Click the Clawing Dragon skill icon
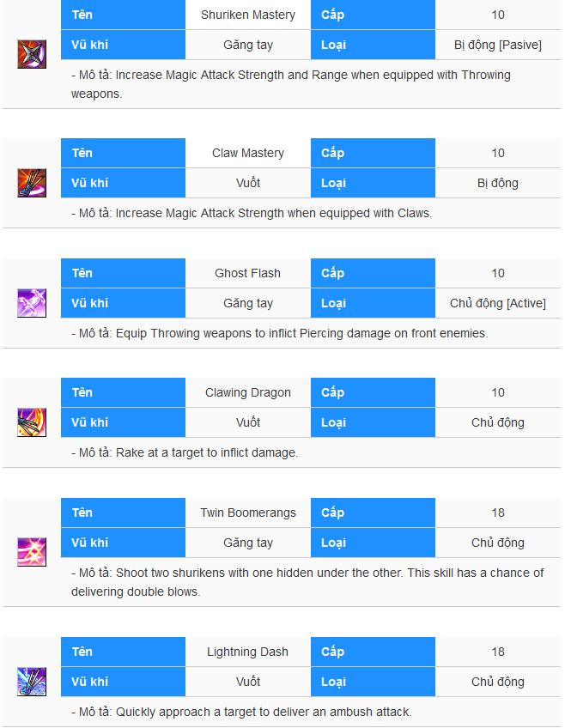The image size is (571, 728). click(32, 422)
